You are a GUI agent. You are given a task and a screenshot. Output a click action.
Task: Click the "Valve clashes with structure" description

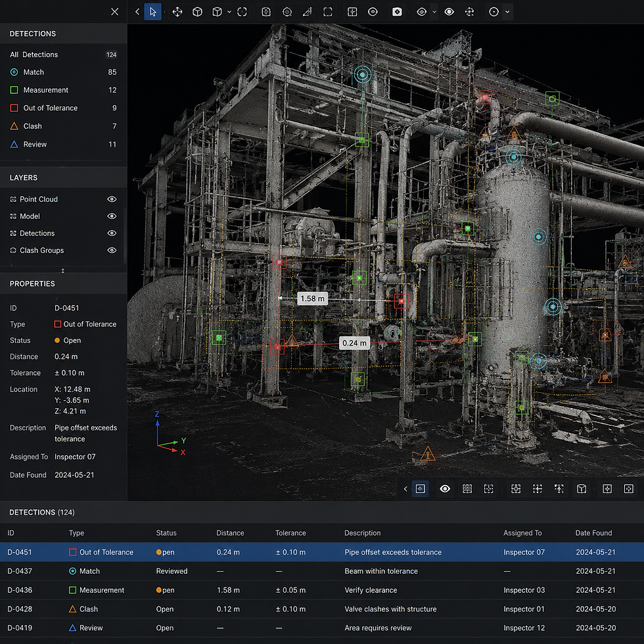click(390, 609)
